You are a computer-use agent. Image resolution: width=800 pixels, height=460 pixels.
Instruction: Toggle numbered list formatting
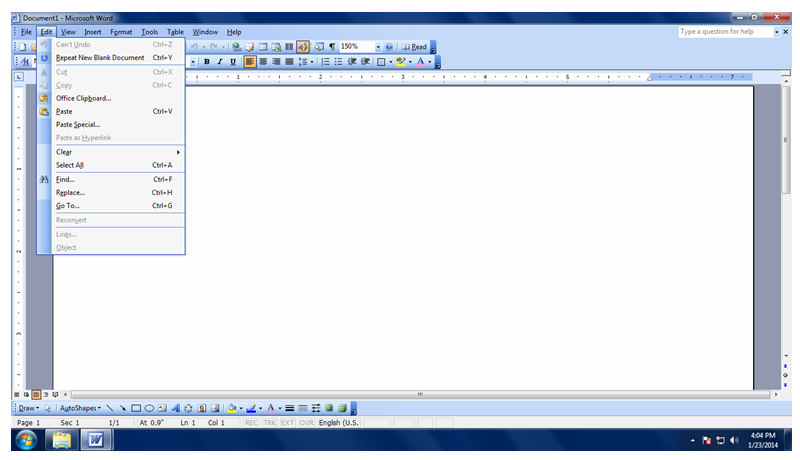(x=325, y=62)
